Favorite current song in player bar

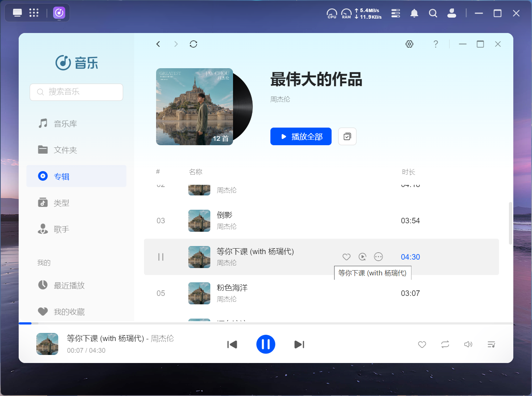point(422,344)
